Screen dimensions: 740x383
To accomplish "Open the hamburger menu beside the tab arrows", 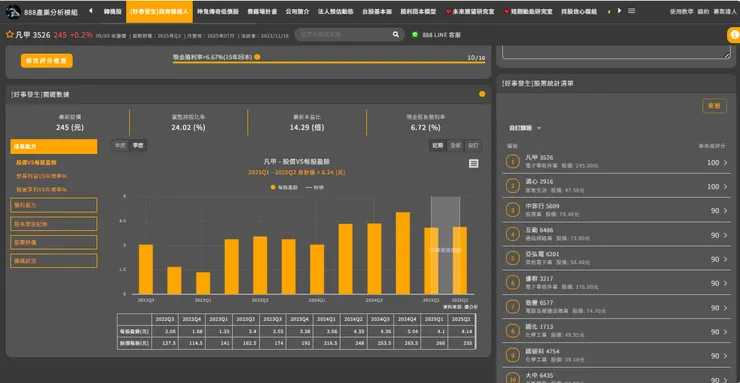I will 631,11.
